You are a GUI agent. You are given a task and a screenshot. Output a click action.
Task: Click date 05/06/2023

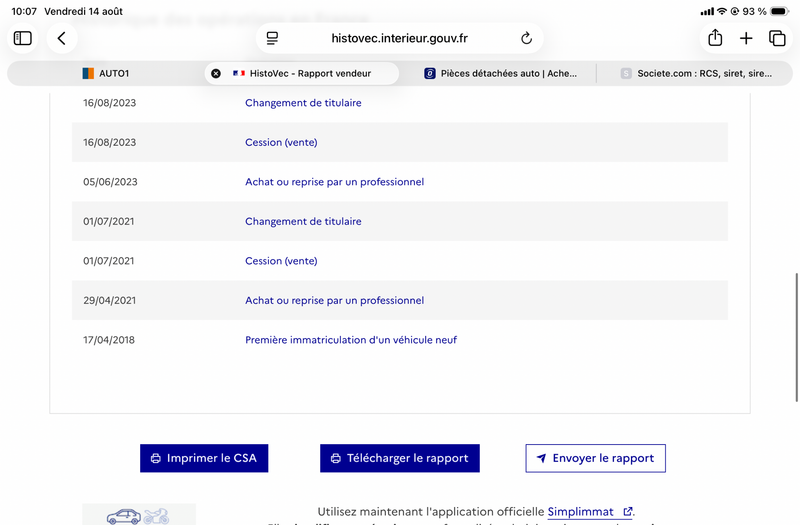110,182
